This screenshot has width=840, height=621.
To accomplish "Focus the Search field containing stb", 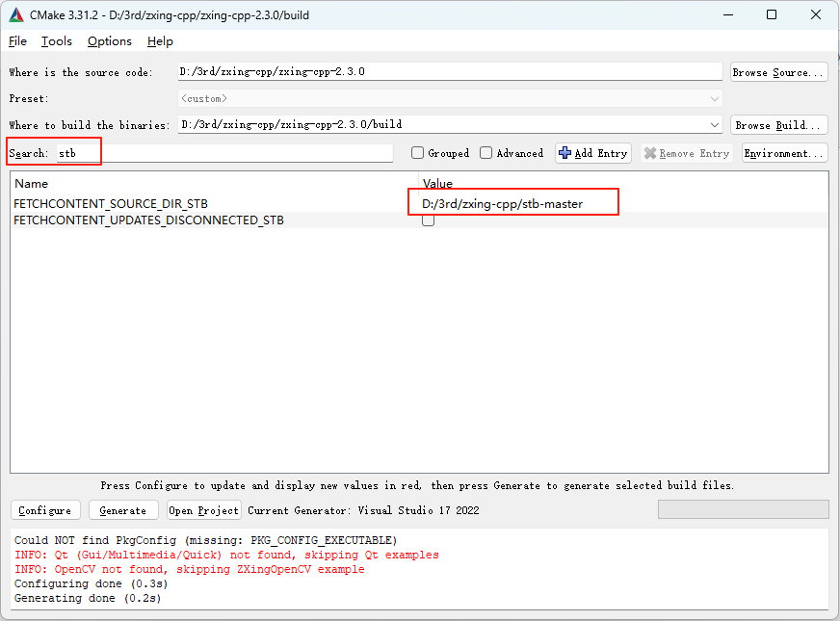I will point(224,154).
